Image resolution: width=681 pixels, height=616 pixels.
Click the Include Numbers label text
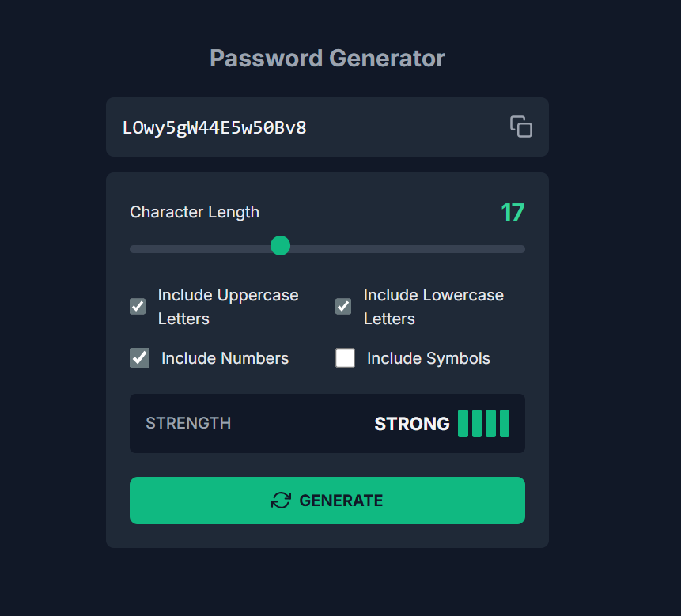225,358
